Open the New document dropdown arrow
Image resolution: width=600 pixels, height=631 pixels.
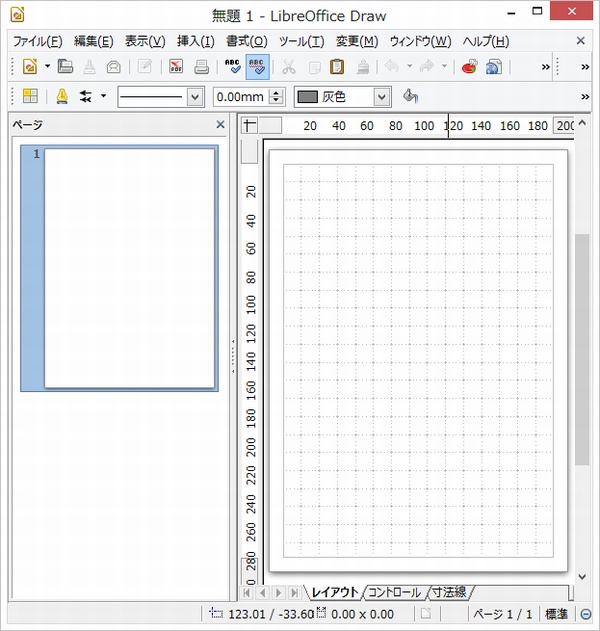coord(47,66)
